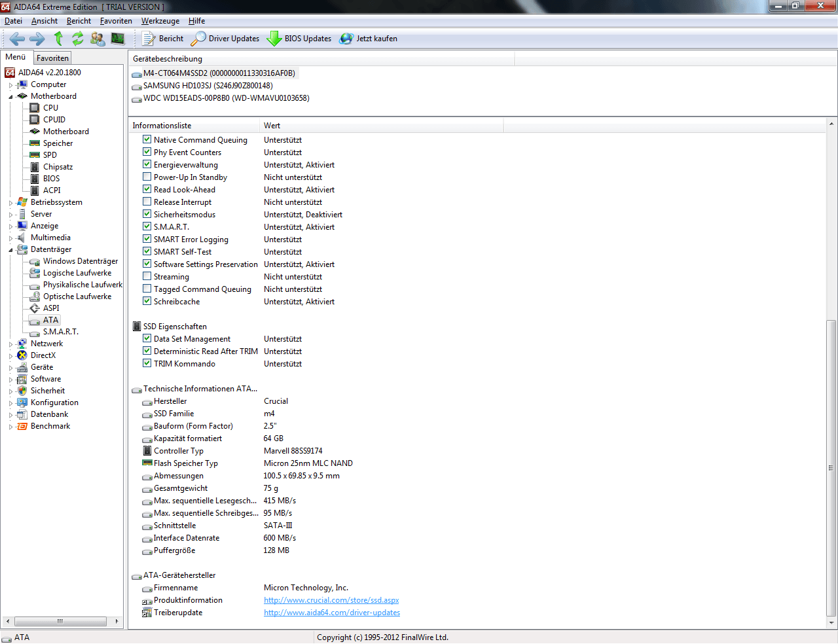Image resolution: width=838 pixels, height=644 pixels.
Task: Open Driver Updates from the toolbar
Action: [x=225, y=39]
